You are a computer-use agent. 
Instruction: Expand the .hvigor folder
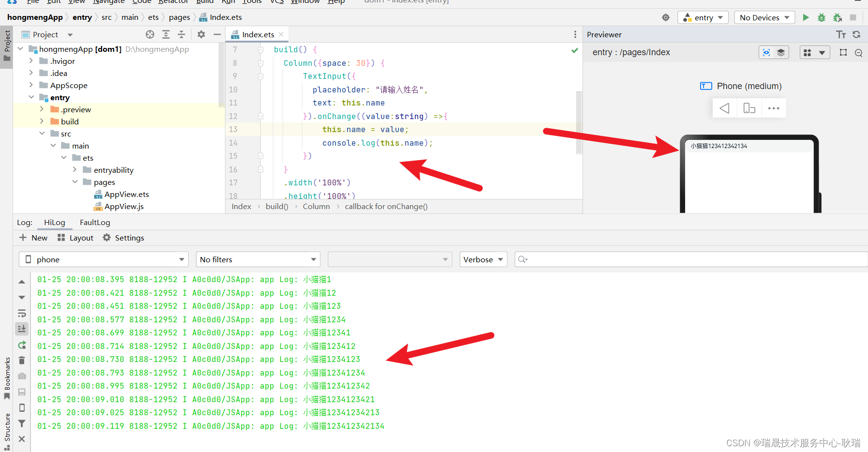[x=31, y=61]
